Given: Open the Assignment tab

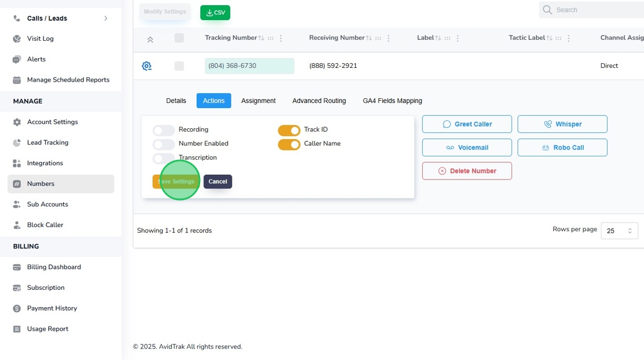Looking at the screenshot, I should (x=258, y=101).
